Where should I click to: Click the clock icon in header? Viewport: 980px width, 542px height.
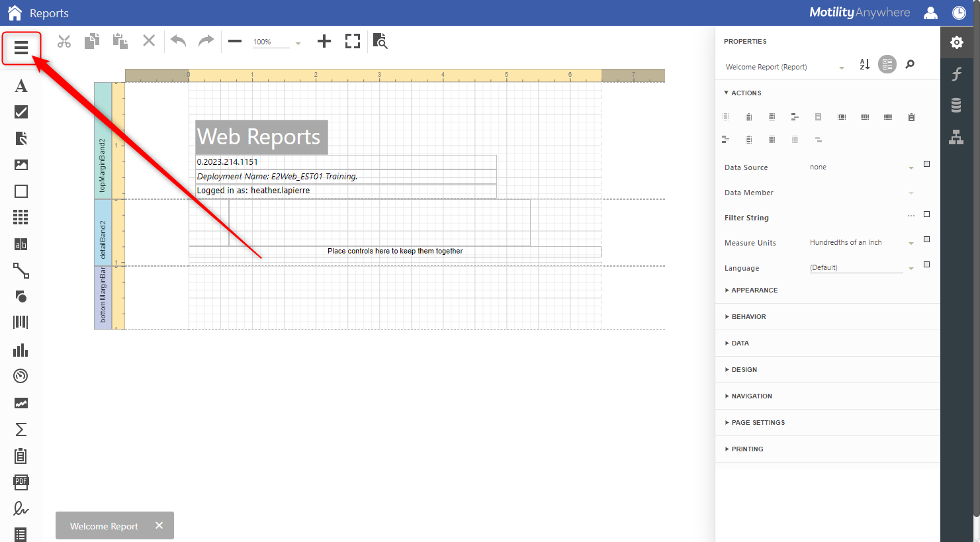click(x=959, y=13)
